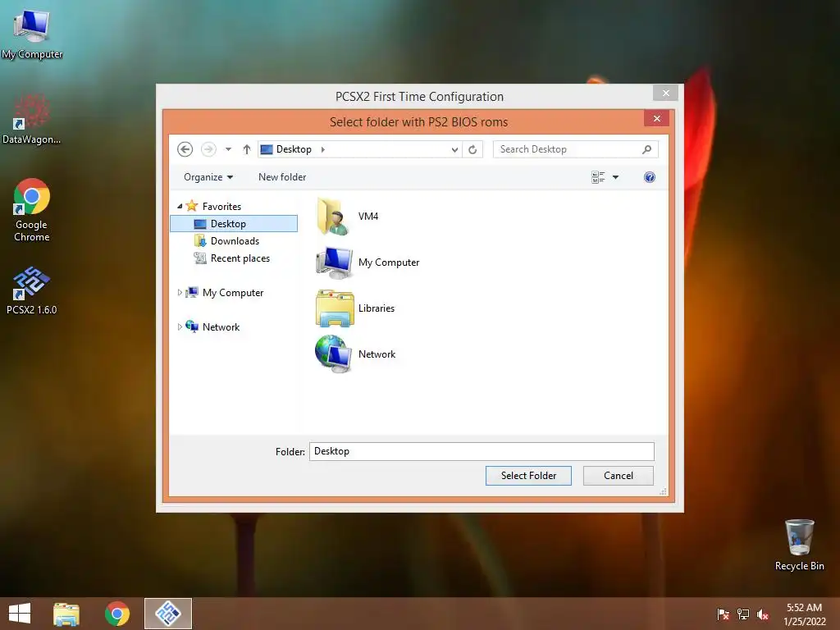Open the taskbar clock showing 5:52 AM
This screenshot has width=840, height=630.
(x=804, y=614)
